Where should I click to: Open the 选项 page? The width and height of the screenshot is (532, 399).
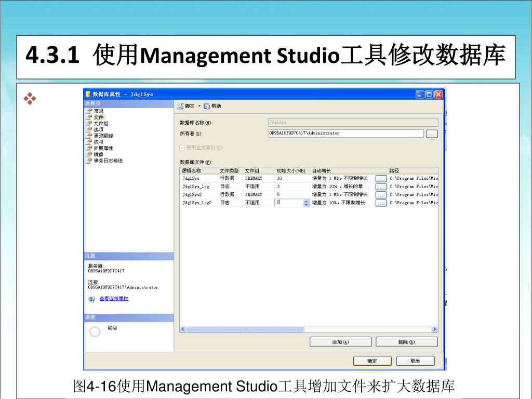[98, 129]
